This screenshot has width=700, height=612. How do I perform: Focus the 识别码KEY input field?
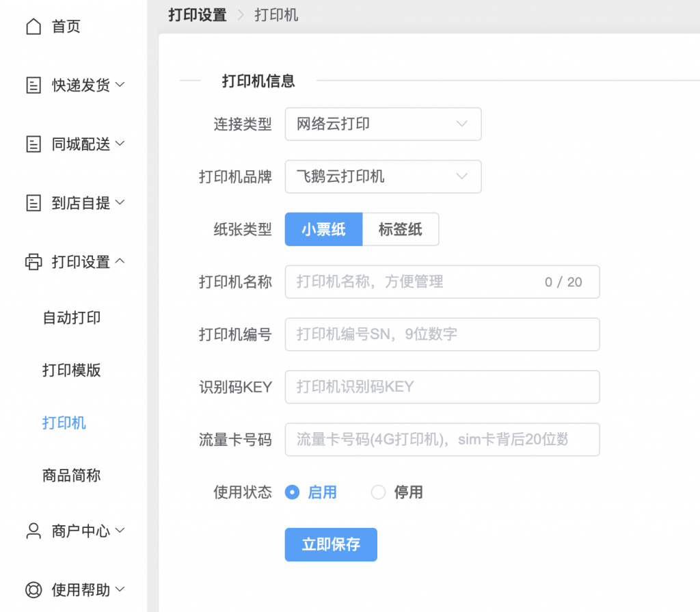coord(442,387)
